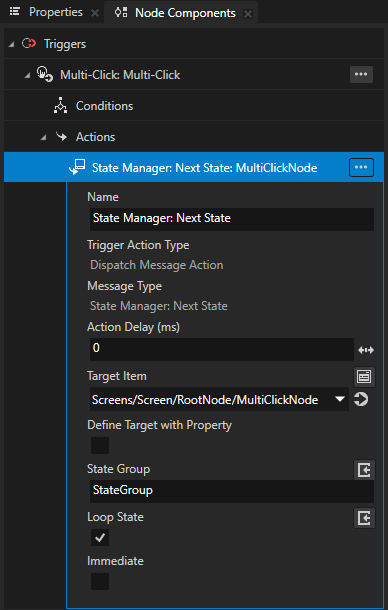Open the Target Item dropdown arrow
This screenshot has width=388, height=610.
340,399
